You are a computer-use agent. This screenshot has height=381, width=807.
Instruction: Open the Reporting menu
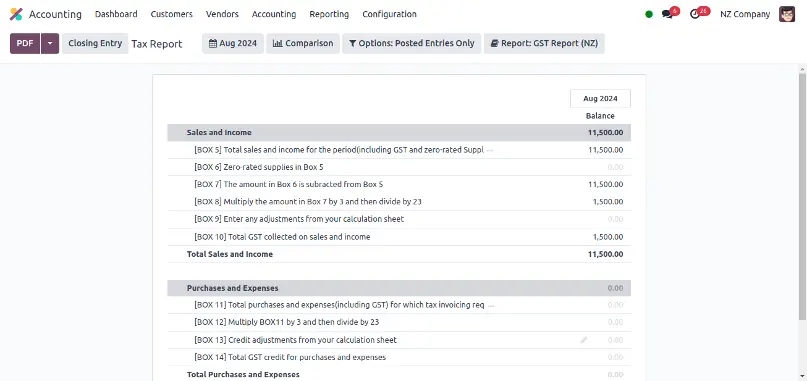click(329, 14)
